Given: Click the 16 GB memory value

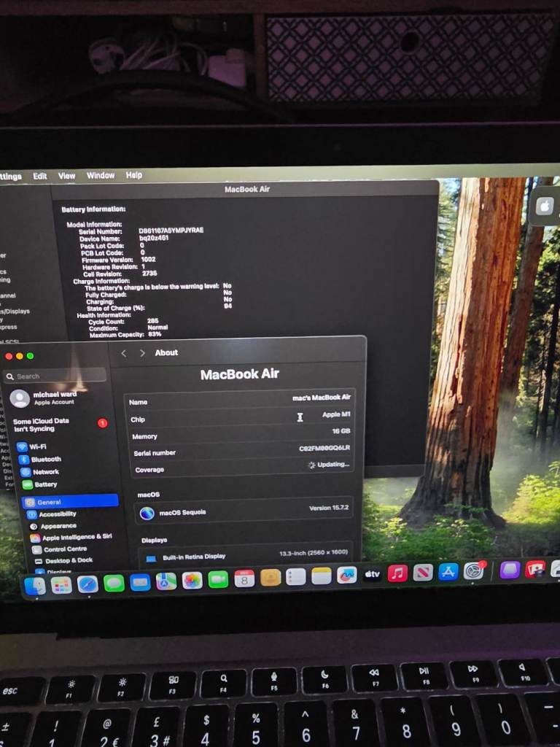Looking at the screenshot, I should (x=341, y=431).
